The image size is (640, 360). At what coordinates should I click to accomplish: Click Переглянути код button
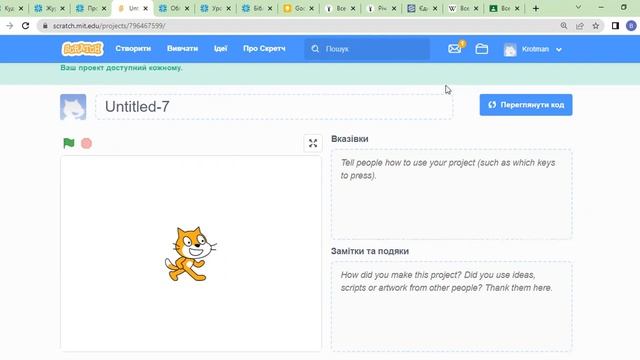tap(526, 105)
